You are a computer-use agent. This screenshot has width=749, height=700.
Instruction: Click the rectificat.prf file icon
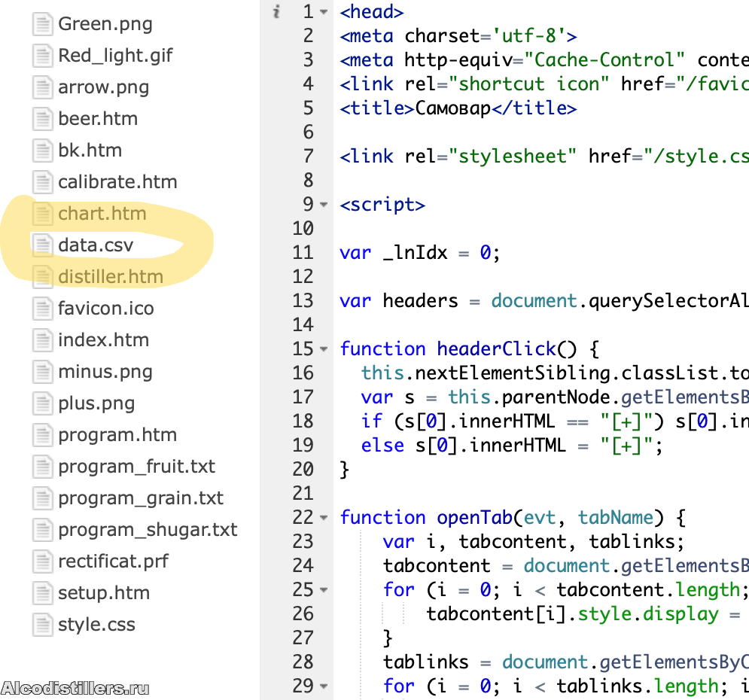[x=42, y=562]
